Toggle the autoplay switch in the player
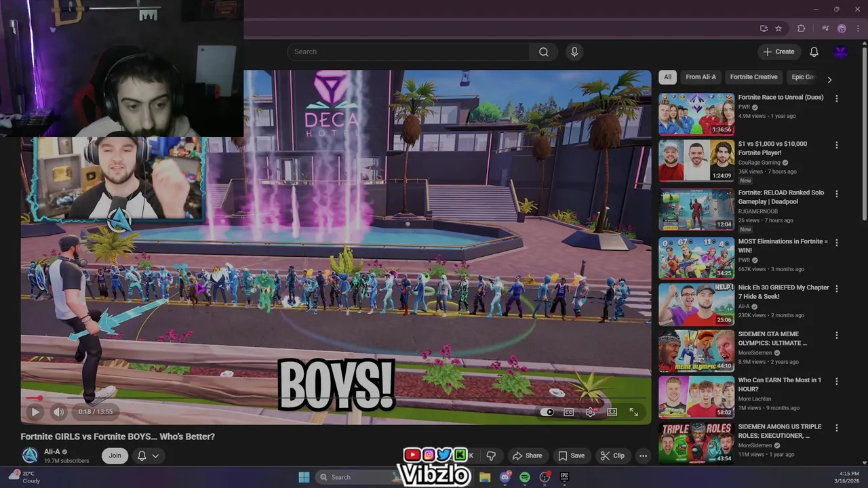 tap(547, 412)
